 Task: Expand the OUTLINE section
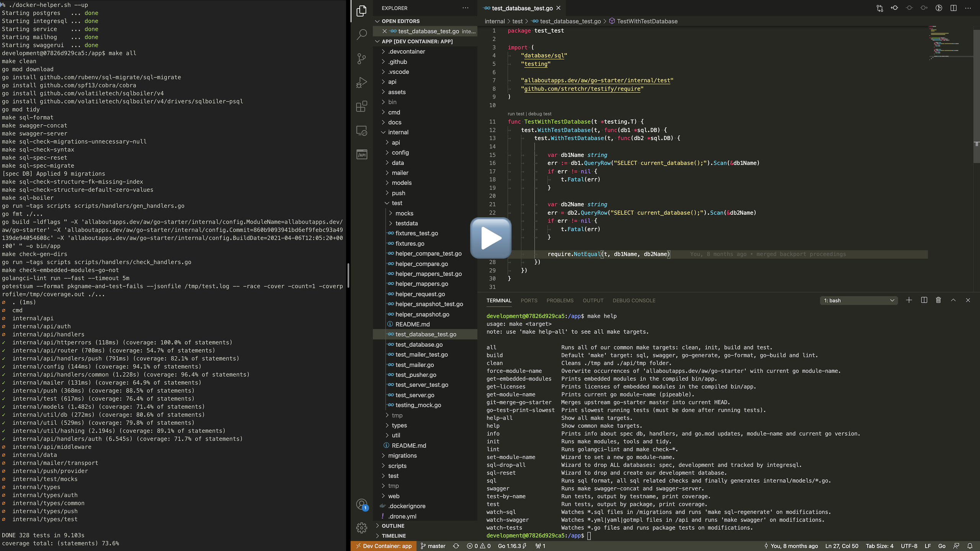click(x=393, y=526)
